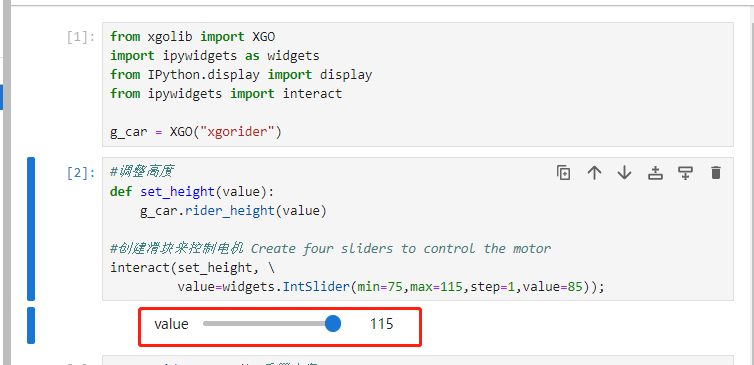Screen dimensions: 754x365
Task: Click the slider track near its left end
Action: [208, 324]
